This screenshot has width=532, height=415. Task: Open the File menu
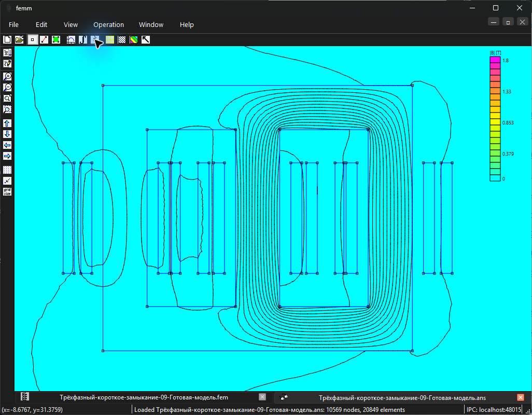click(x=13, y=24)
